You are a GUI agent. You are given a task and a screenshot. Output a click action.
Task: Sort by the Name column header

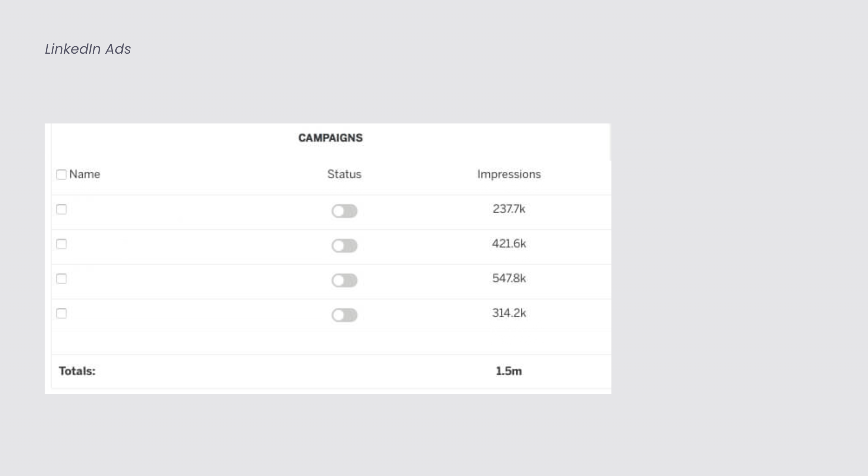[x=84, y=174]
